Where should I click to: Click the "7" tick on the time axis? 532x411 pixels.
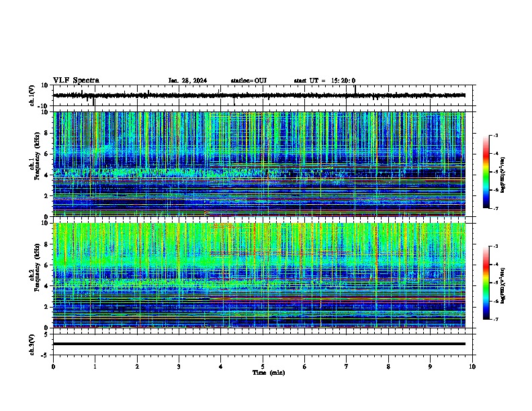coord(347,367)
